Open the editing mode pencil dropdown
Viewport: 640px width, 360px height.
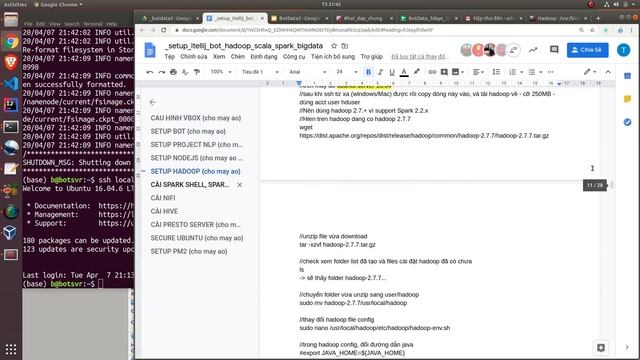tap(589, 72)
